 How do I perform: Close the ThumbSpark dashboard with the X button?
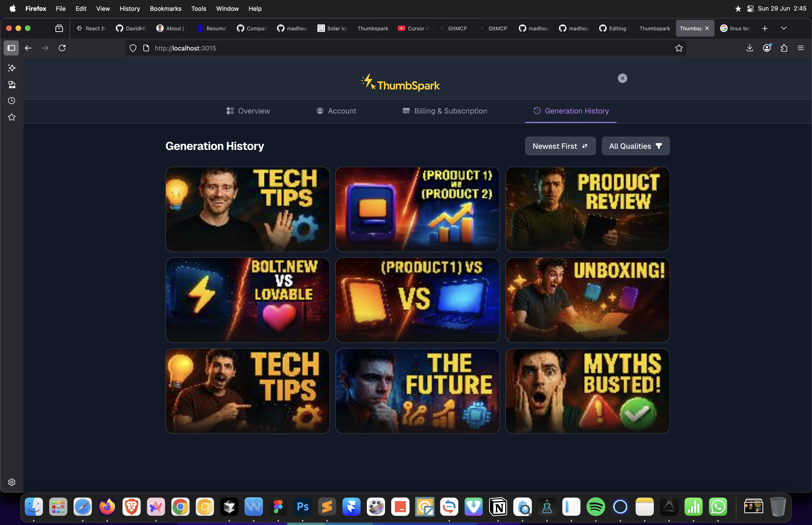point(622,78)
